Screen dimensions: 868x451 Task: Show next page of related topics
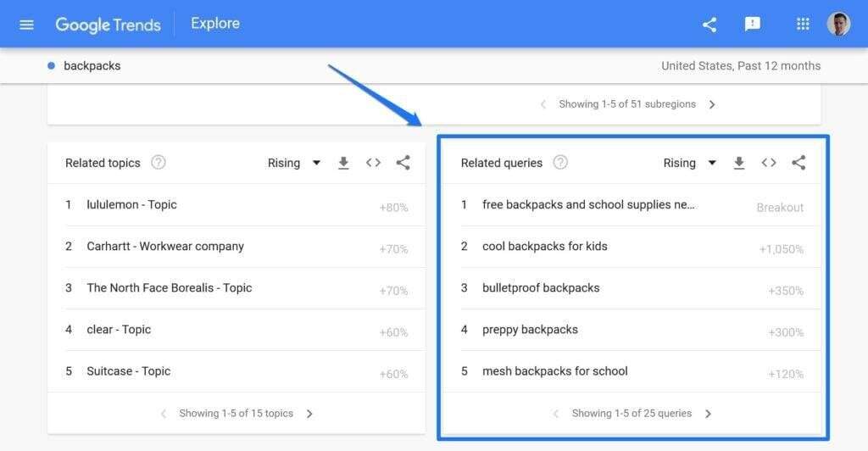tap(309, 414)
